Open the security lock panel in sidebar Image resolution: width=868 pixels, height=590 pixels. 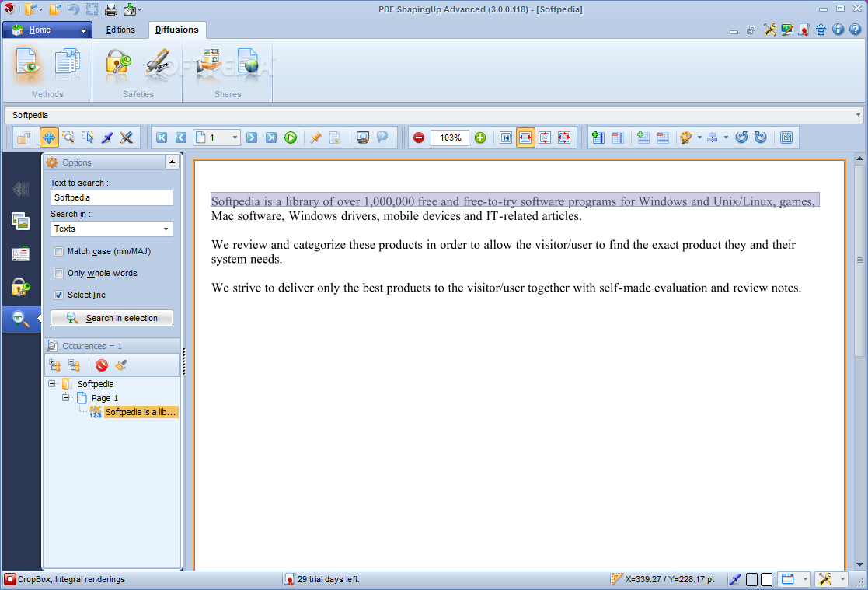(20, 287)
